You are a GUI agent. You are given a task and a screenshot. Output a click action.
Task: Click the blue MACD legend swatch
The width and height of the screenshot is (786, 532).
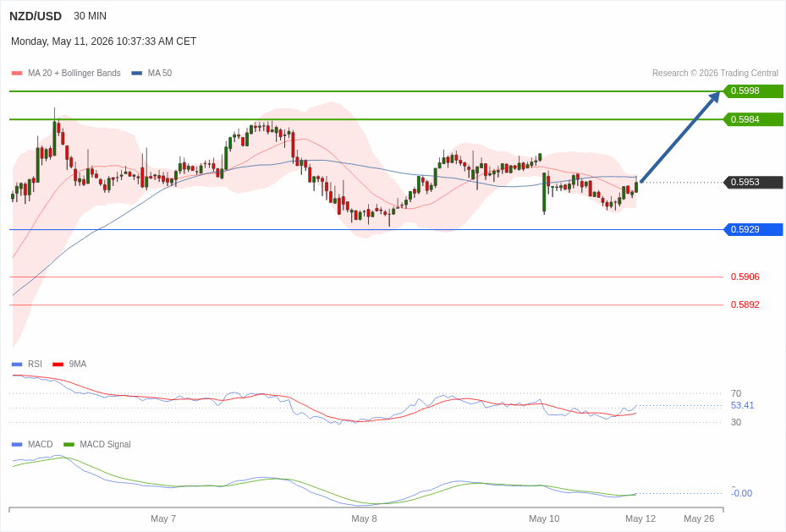pyautogui.click(x=17, y=444)
